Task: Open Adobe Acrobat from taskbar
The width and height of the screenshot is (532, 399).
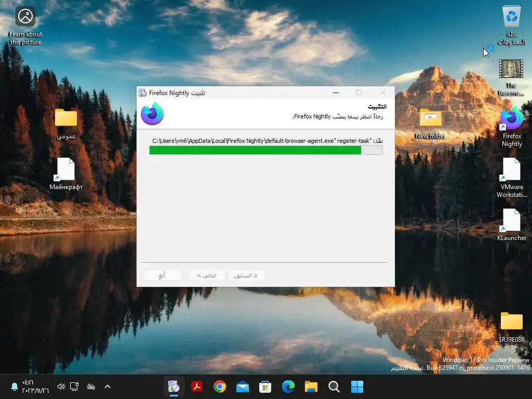Action: coord(197,387)
